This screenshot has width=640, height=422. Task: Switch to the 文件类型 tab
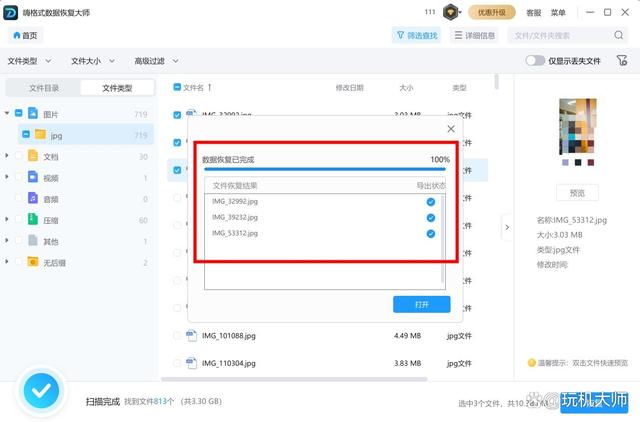[117, 88]
